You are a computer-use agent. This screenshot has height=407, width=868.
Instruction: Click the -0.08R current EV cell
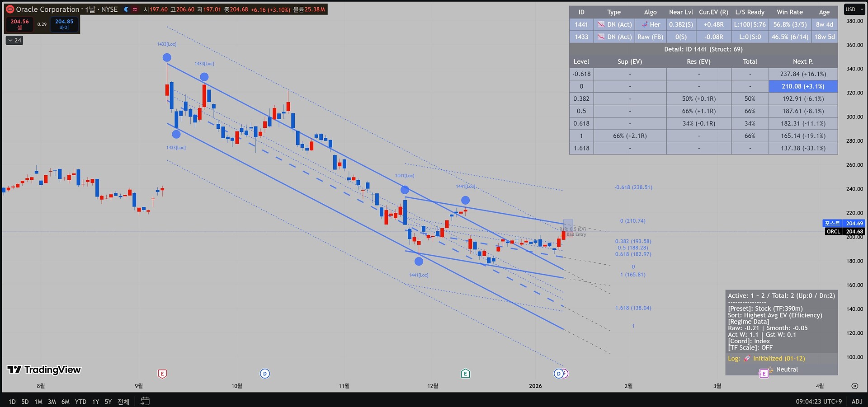click(713, 37)
